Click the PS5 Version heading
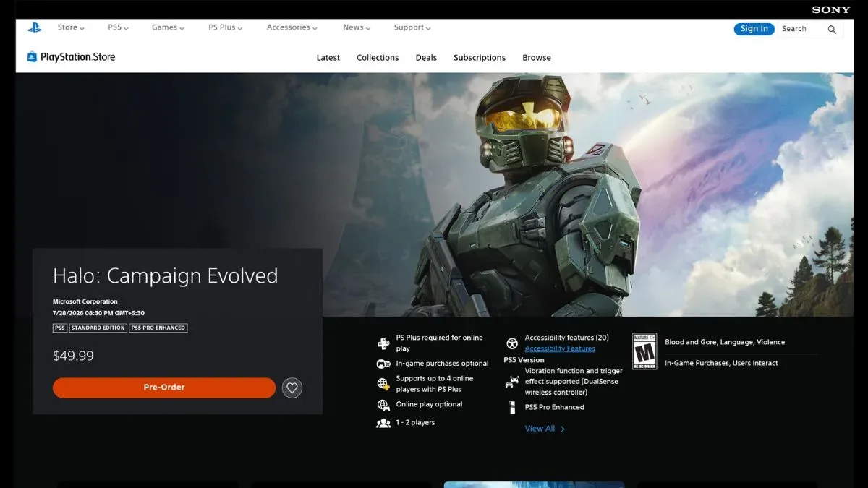Image resolution: width=868 pixels, height=488 pixels. click(524, 360)
